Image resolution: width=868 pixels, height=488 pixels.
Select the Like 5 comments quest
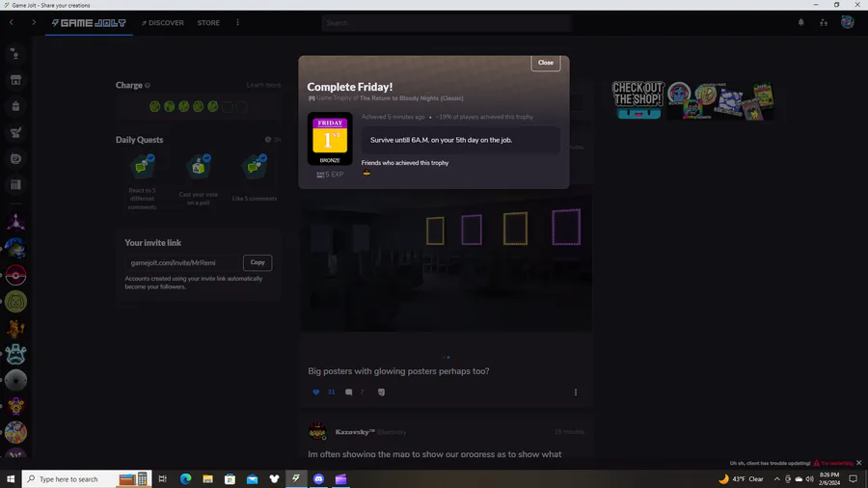254,178
